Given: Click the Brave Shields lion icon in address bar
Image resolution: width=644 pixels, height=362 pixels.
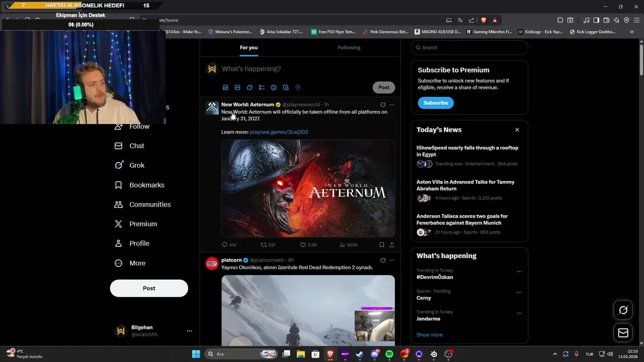Looking at the screenshot, I should [484, 20].
